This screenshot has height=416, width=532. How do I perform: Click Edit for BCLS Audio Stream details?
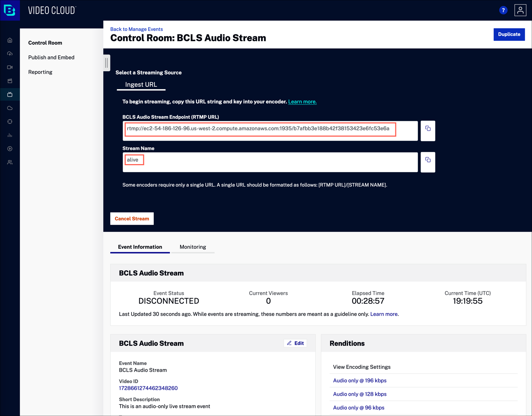pos(295,343)
